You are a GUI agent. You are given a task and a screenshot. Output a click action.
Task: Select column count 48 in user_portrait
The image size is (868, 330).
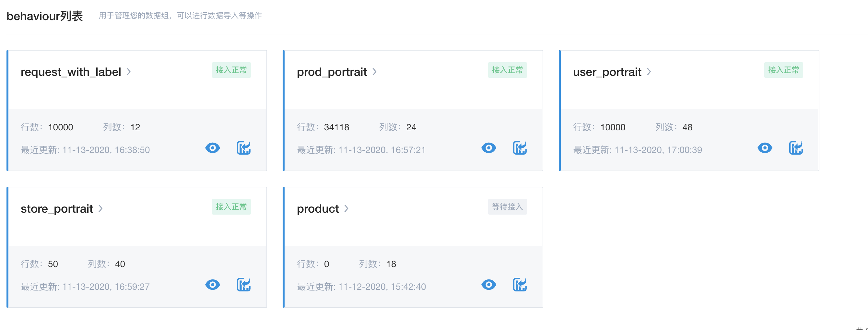pyautogui.click(x=687, y=127)
